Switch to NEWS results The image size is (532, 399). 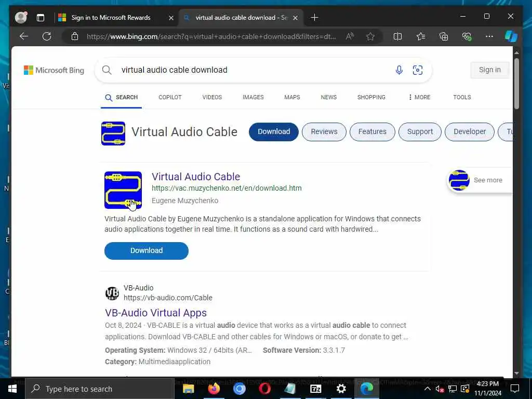(329, 97)
